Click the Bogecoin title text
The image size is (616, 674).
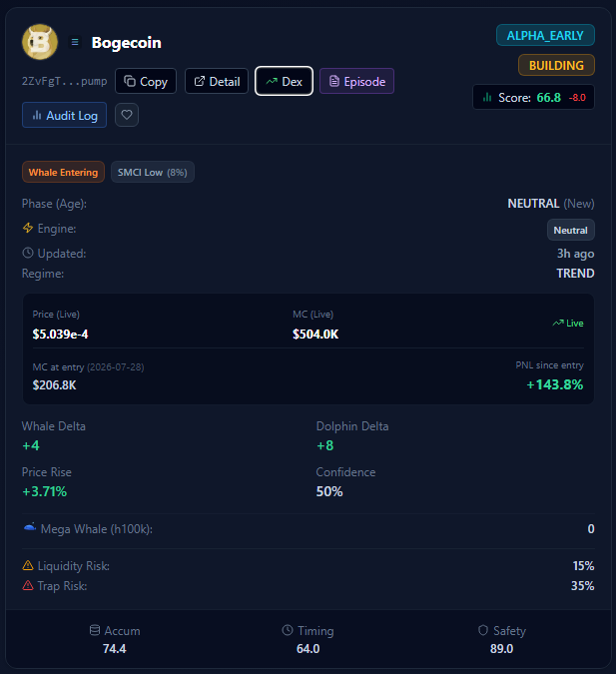[x=127, y=43]
